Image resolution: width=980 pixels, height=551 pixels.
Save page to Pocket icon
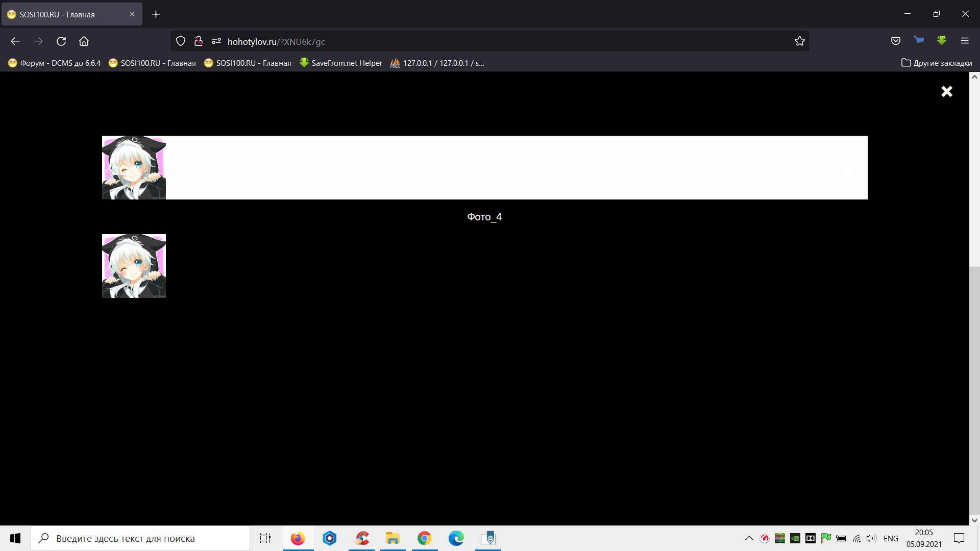click(895, 41)
